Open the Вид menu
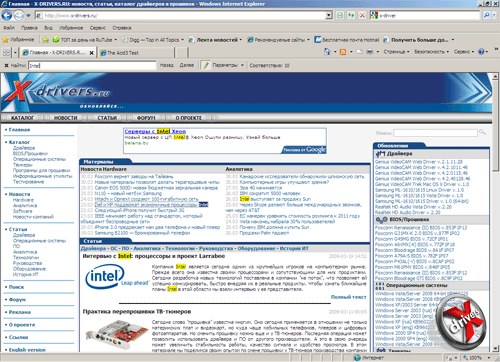This screenshot has height=362, width=500. [49, 28]
